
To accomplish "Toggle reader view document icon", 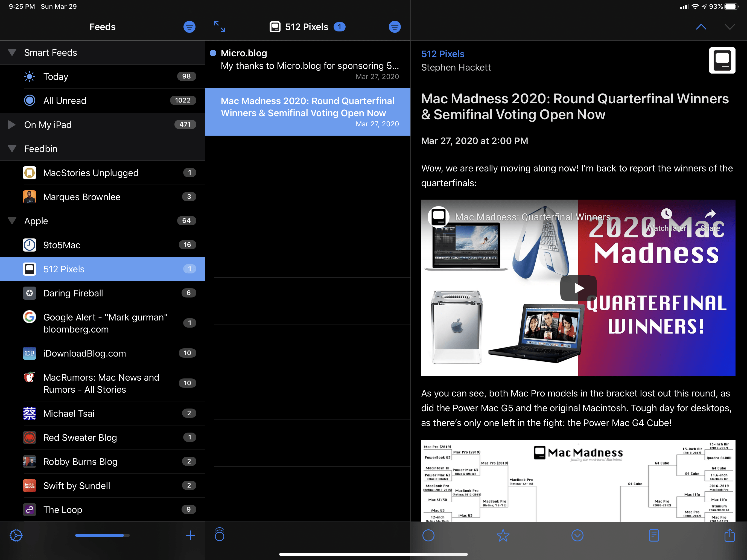I will (654, 535).
